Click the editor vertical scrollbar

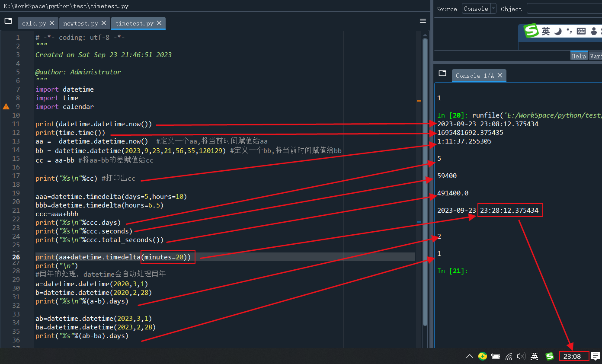425,182
